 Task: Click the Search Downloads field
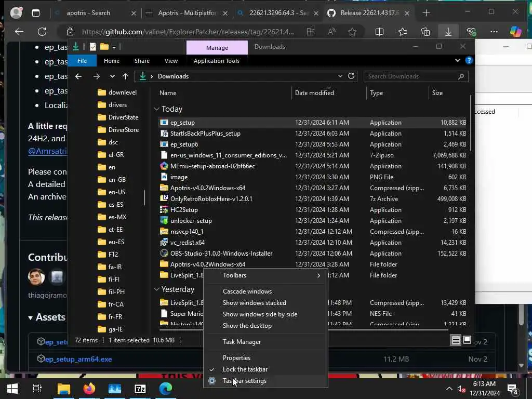[x=416, y=76]
